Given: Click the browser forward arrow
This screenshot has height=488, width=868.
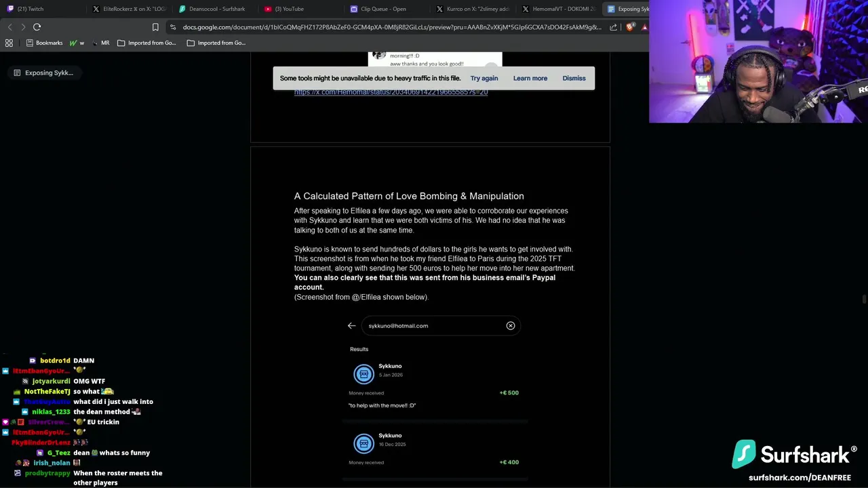Looking at the screenshot, I should 23,27.
